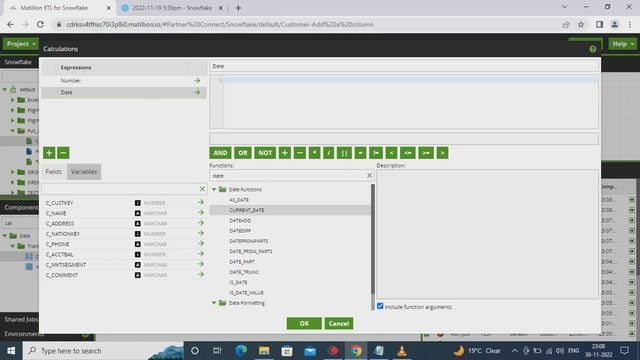The image size is (640, 360).
Task: Insert the not-equal operator
Action: [376, 153]
